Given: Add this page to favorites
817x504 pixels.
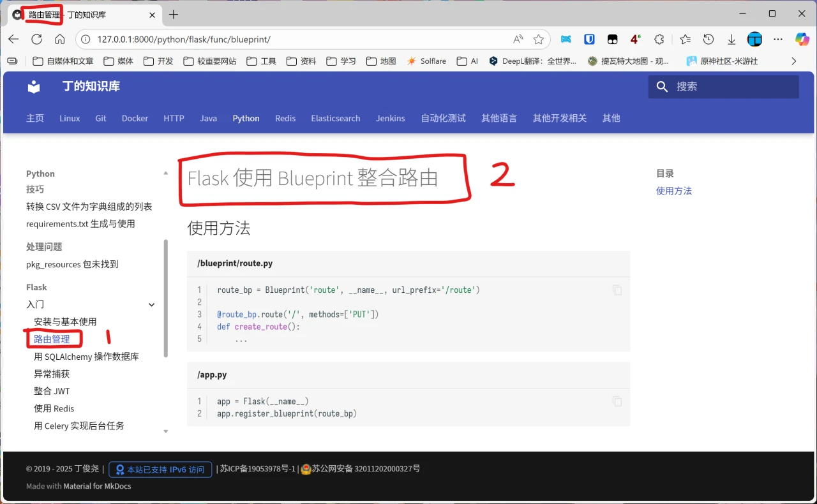Looking at the screenshot, I should click(539, 40).
